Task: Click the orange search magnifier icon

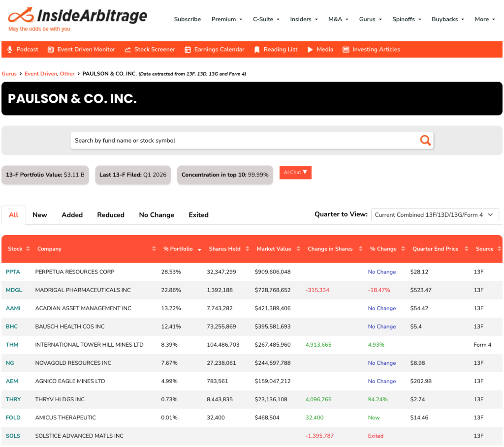Action: coord(425,140)
